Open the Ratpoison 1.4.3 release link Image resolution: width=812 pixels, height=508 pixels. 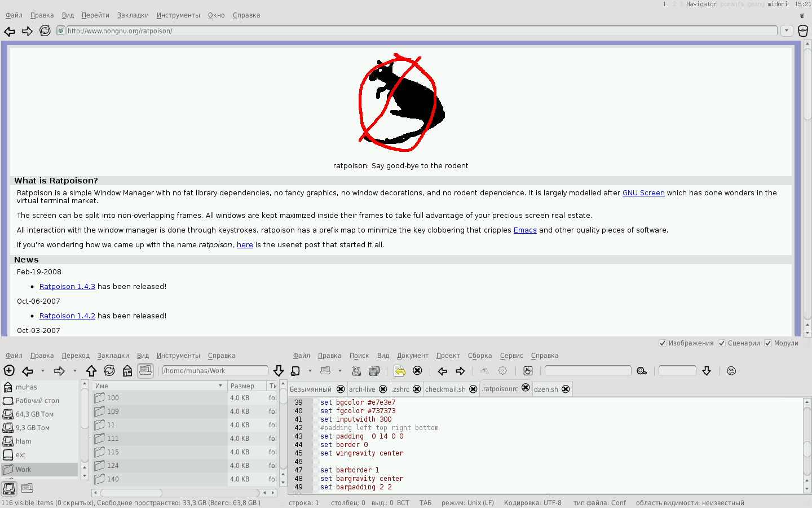pos(67,287)
